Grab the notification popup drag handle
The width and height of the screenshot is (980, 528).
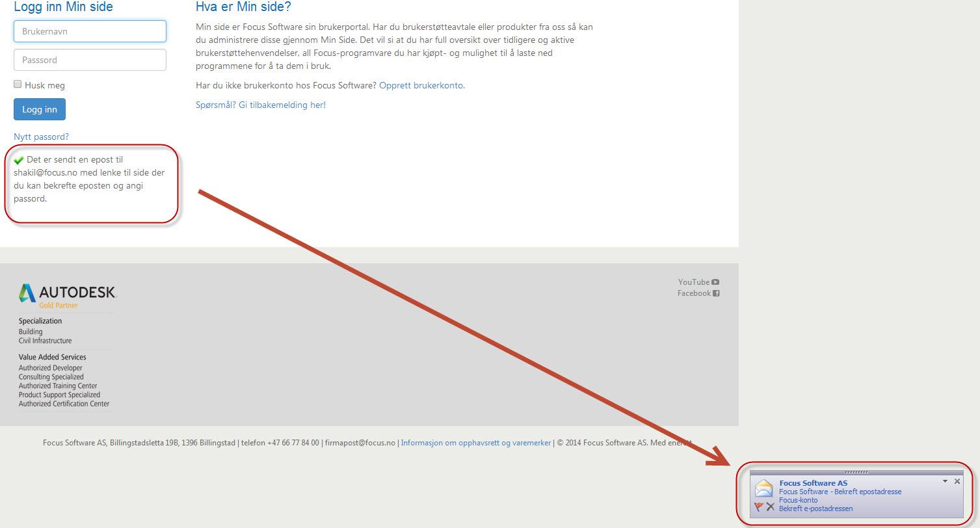(x=856, y=473)
